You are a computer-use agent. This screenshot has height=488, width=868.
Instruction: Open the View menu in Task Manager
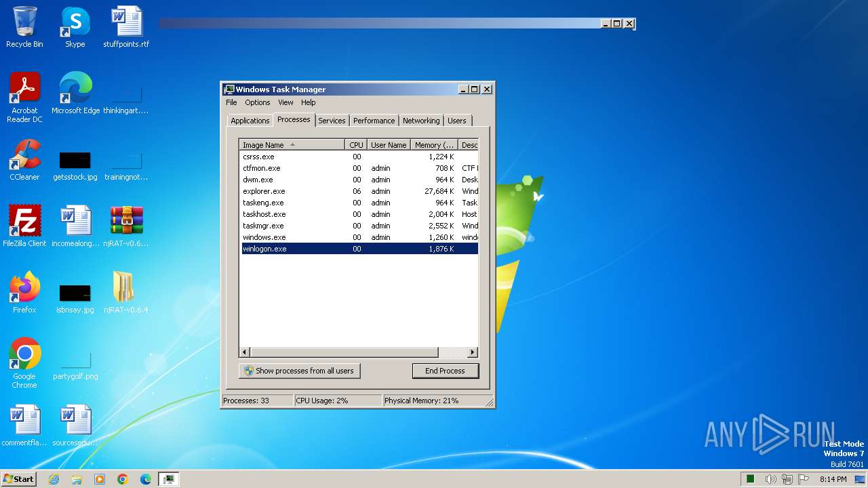(x=285, y=102)
